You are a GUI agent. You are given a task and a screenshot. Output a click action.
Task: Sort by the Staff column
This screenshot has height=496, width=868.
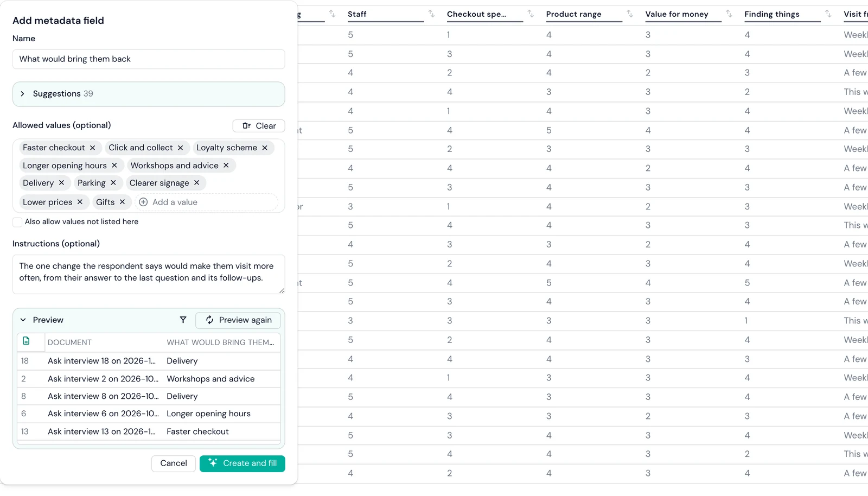point(431,14)
